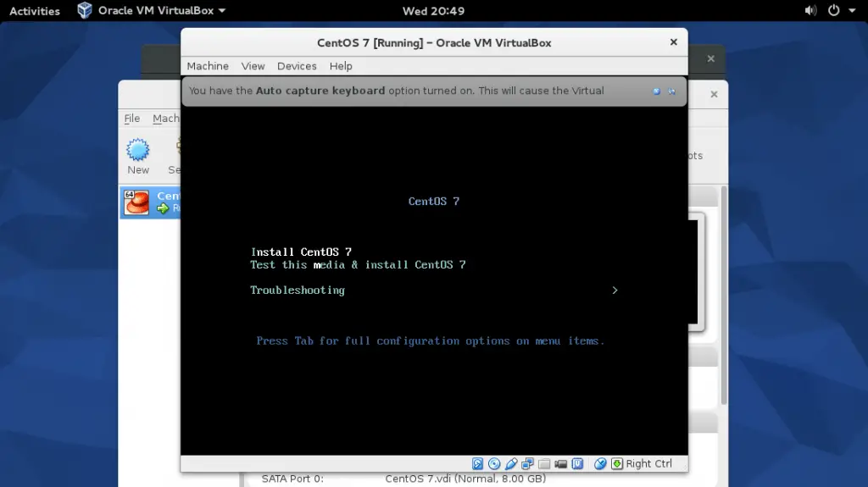
Task: Click the CentOS 7 boot screen title
Action: (434, 202)
